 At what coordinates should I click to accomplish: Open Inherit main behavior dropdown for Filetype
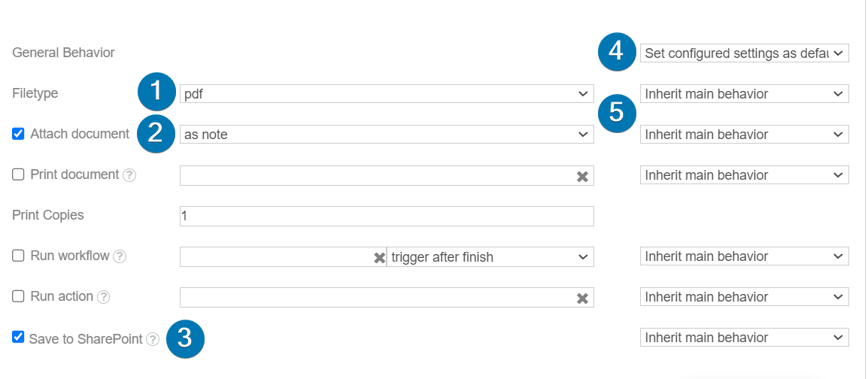click(744, 94)
